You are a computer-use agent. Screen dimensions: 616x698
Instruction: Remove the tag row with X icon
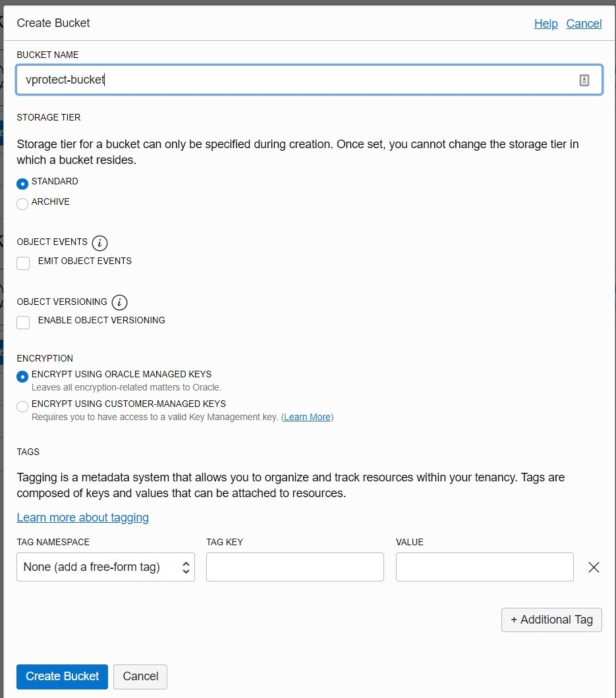594,567
